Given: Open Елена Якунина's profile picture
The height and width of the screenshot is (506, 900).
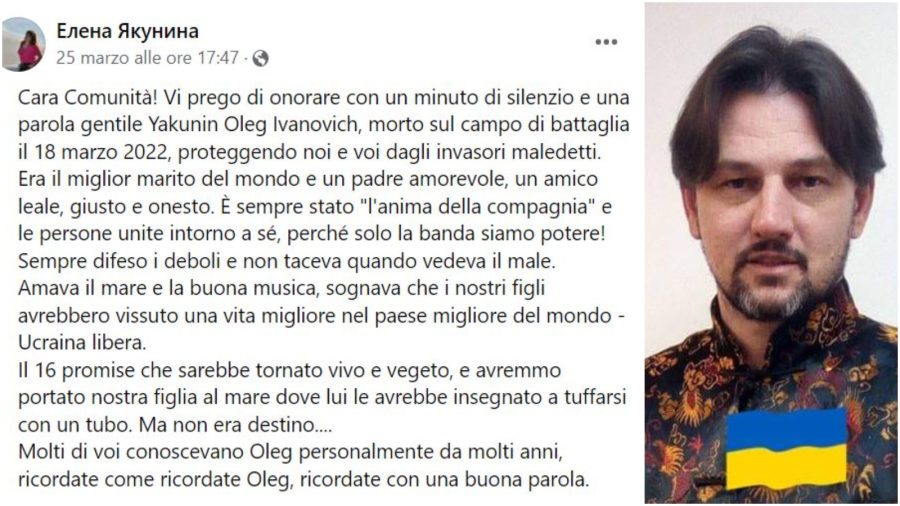Looking at the screenshot, I should coord(24,44).
